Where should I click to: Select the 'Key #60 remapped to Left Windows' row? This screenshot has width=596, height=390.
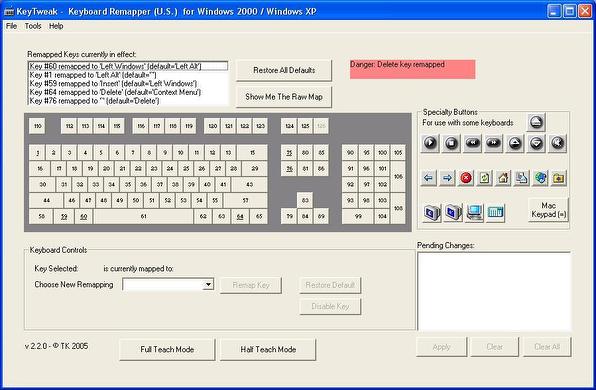(x=128, y=66)
